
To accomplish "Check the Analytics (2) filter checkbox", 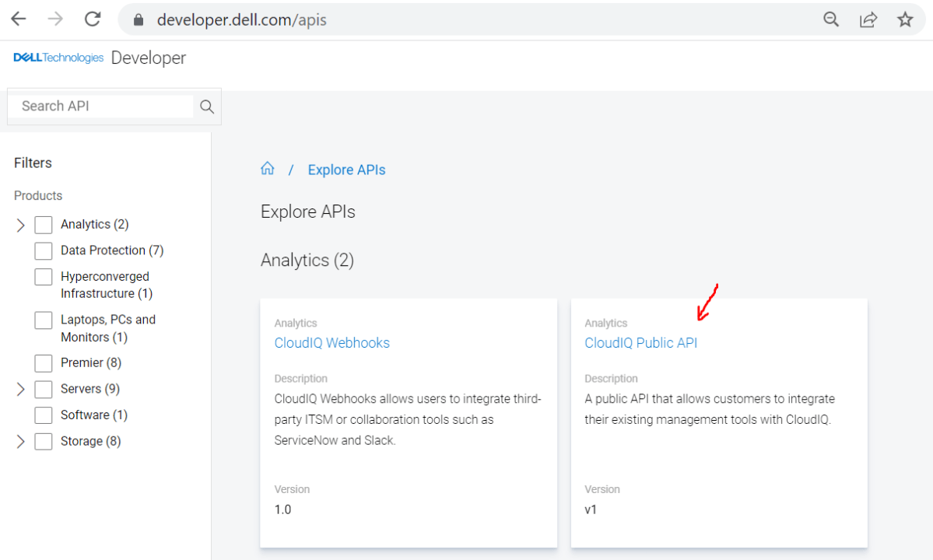I will point(44,225).
